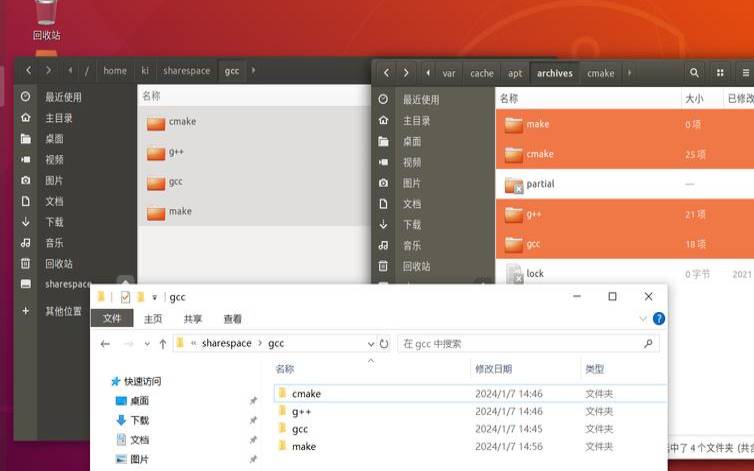The image size is (754, 471).
Task: Open Explorer help question mark icon
Action: click(659, 318)
